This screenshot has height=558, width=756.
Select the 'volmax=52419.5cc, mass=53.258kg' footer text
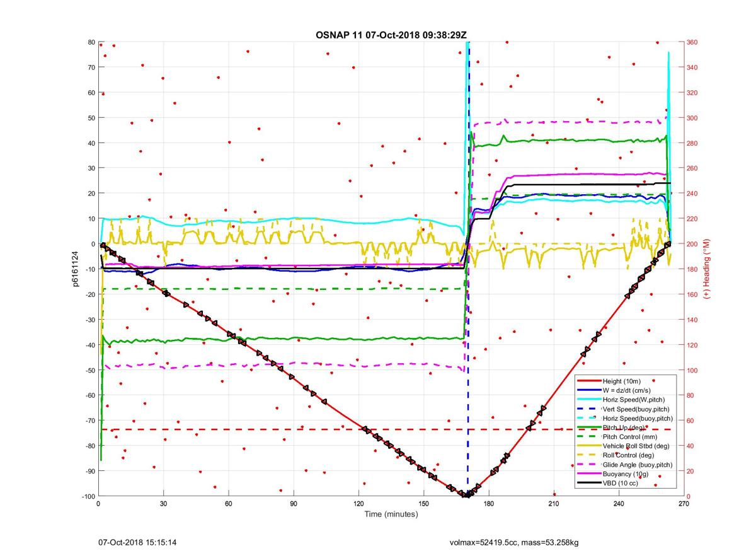click(x=515, y=542)
